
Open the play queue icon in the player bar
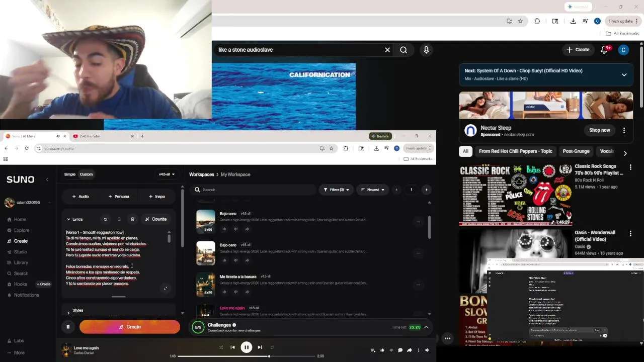coord(373,350)
